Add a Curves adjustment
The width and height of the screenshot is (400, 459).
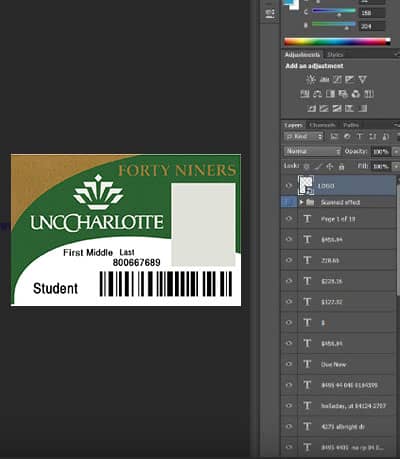tap(337, 79)
